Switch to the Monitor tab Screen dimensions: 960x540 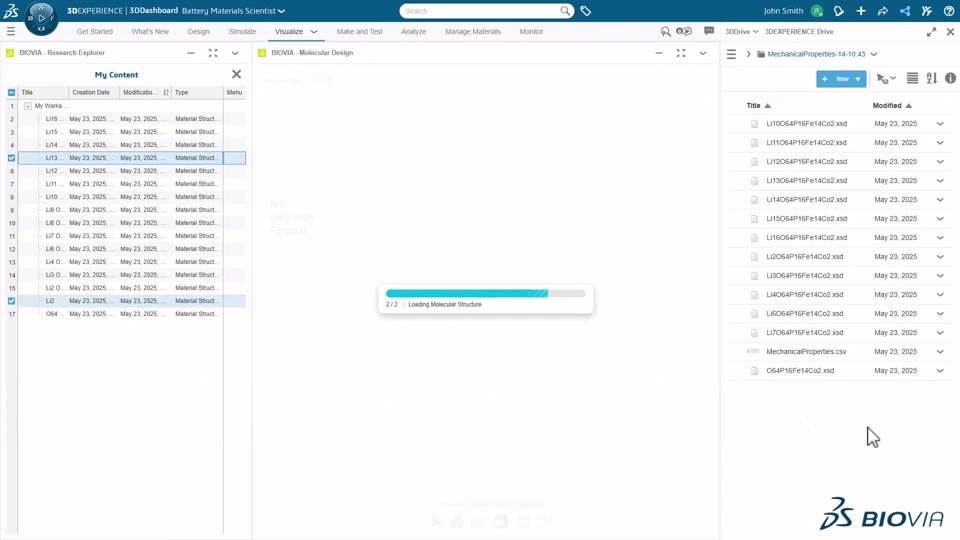531,31
